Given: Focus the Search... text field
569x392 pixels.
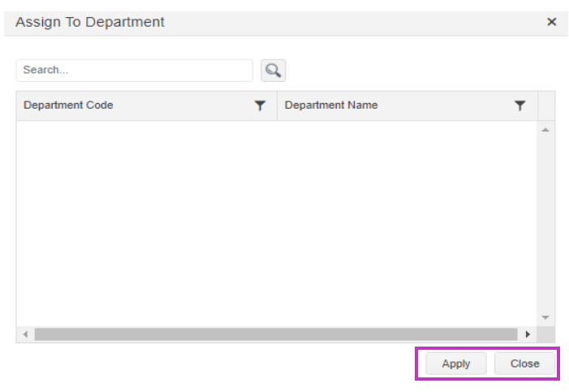Looking at the screenshot, I should coord(134,71).
